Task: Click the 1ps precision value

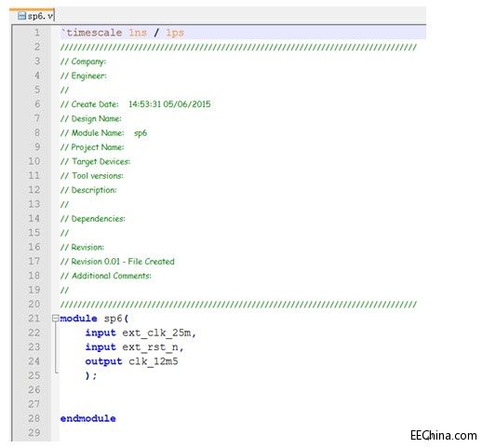Action: click(175, 33)
